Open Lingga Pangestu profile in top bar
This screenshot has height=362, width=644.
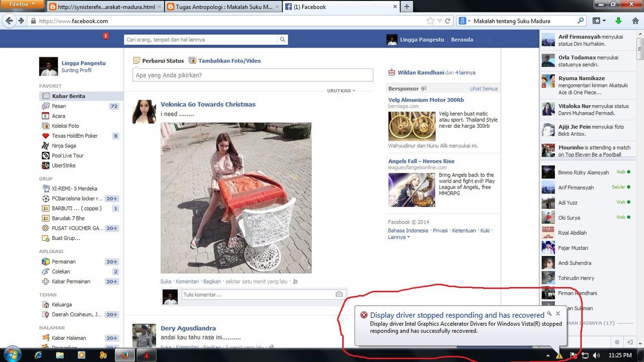click(415, 40)
